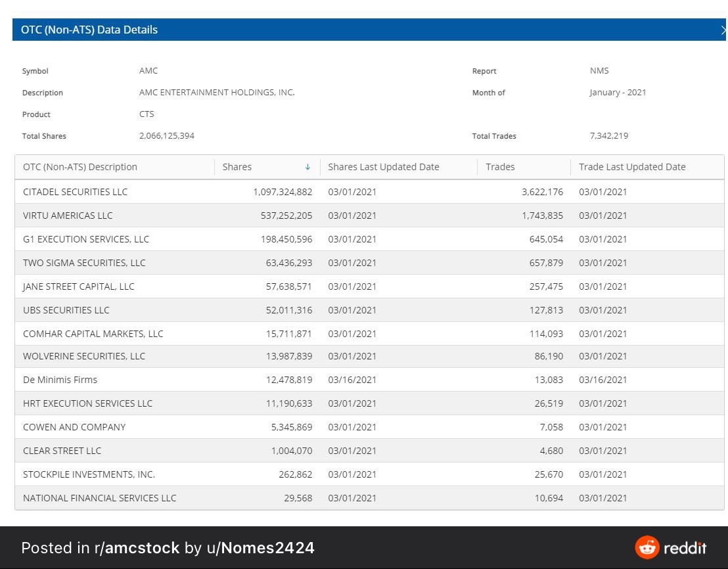
Task: Select VIRTU AMERICAS LLC row
Action: tap(369, 216)
